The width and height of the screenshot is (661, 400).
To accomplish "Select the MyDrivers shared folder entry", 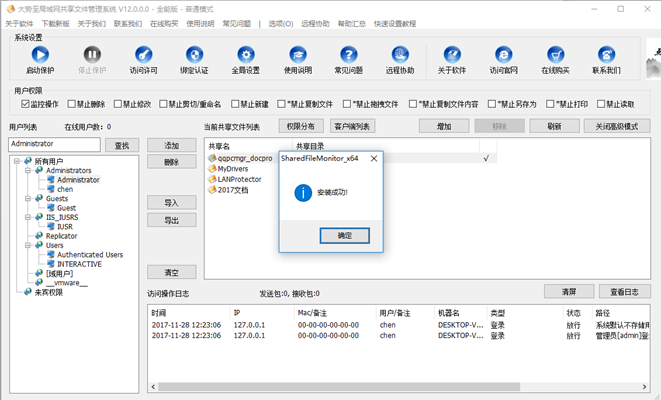I will 232,169.
